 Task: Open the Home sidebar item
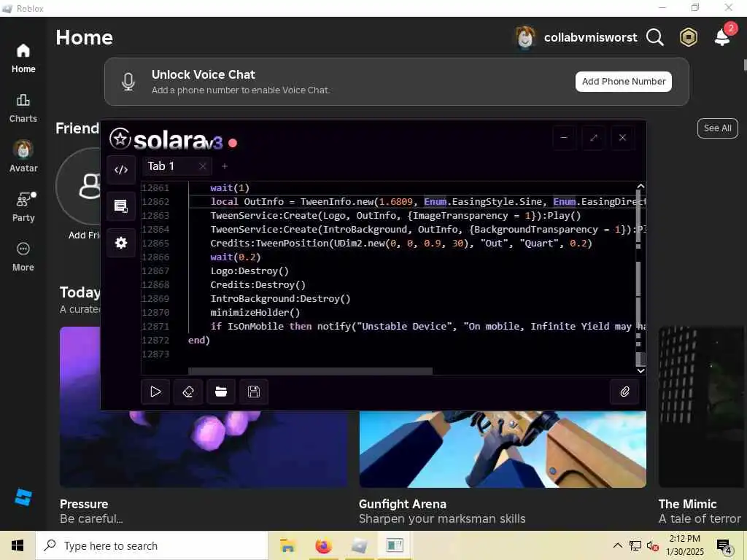pyautogui.click(x=23, y=58)
